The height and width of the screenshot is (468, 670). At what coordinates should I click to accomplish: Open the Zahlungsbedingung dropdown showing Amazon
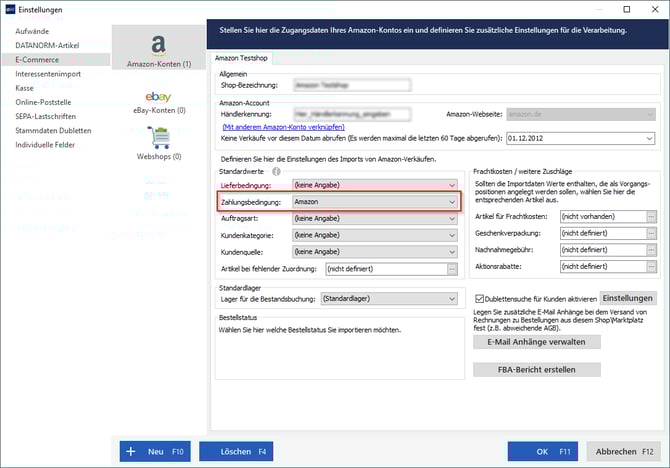click(375, 202)
